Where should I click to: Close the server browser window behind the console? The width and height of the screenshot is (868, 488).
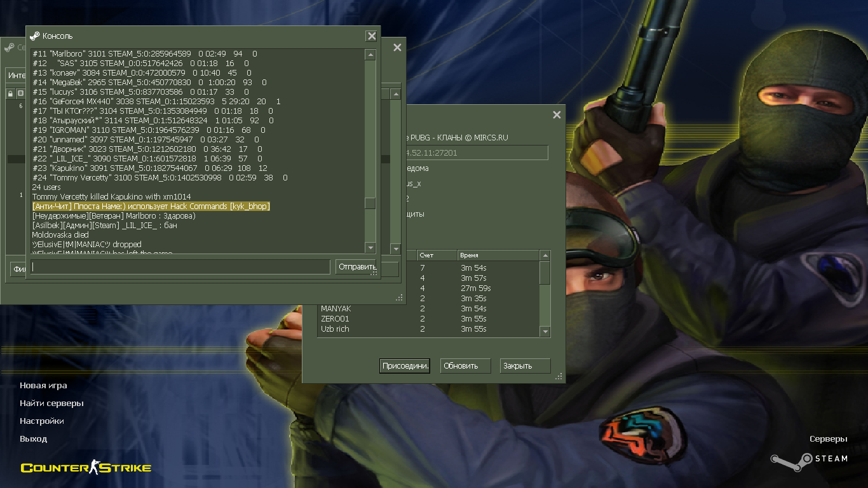click(397, 48)
